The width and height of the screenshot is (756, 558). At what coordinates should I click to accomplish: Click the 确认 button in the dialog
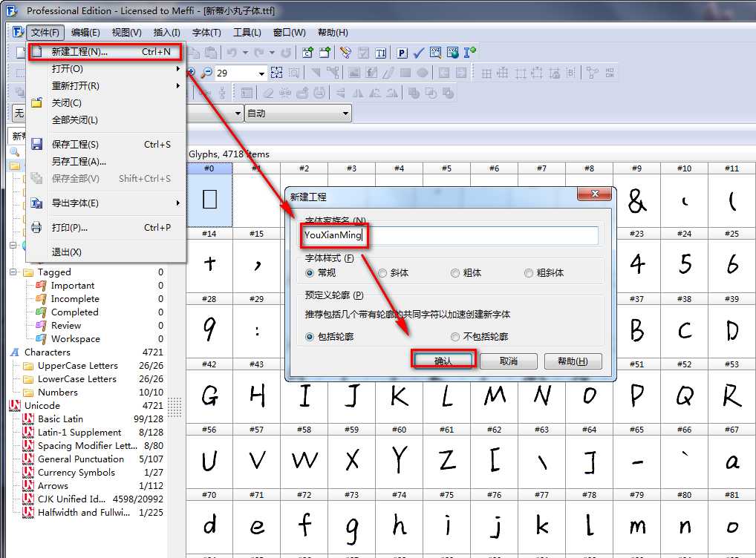[x=443, y=361]
